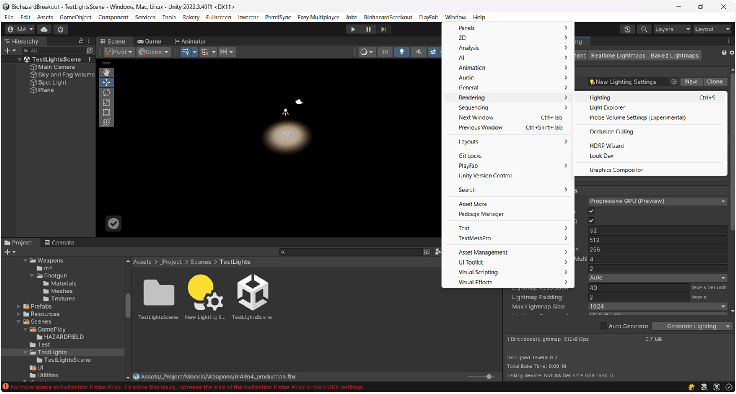Open Lighting panel help icon
The width and height of the screenshot is (736, 394).
tap(725, 53)
